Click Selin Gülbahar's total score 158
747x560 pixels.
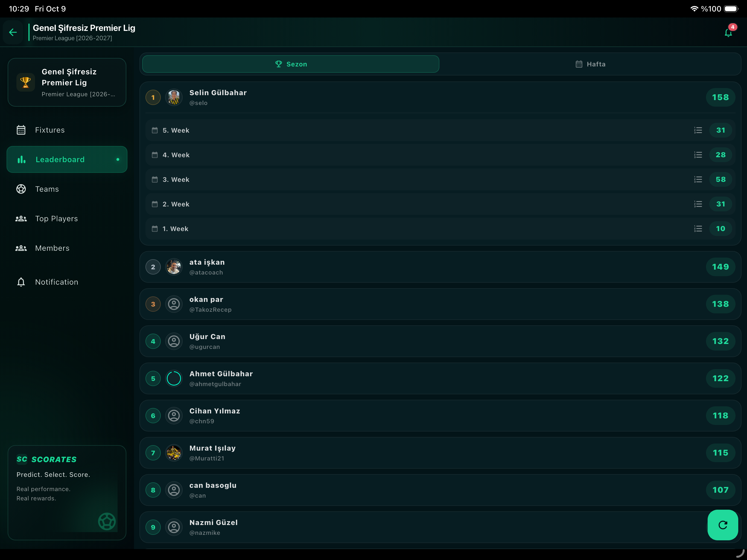pos(720,97)
